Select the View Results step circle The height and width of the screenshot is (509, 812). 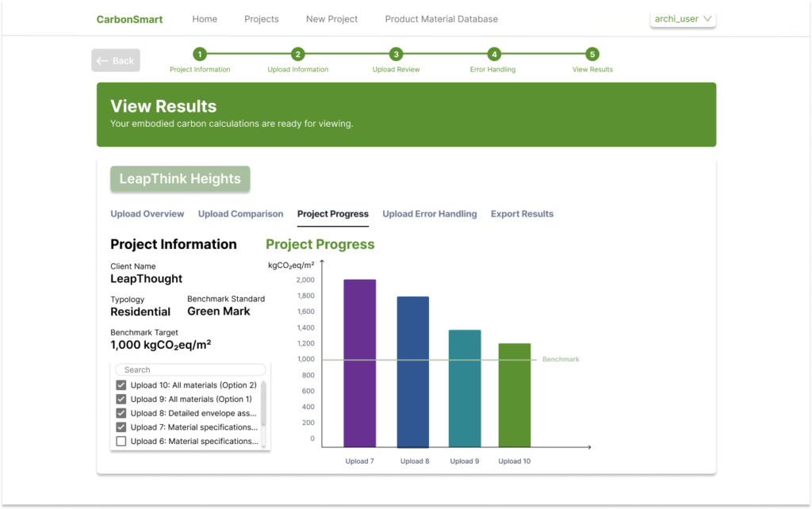pyautogui.click(x=591, y=55)
